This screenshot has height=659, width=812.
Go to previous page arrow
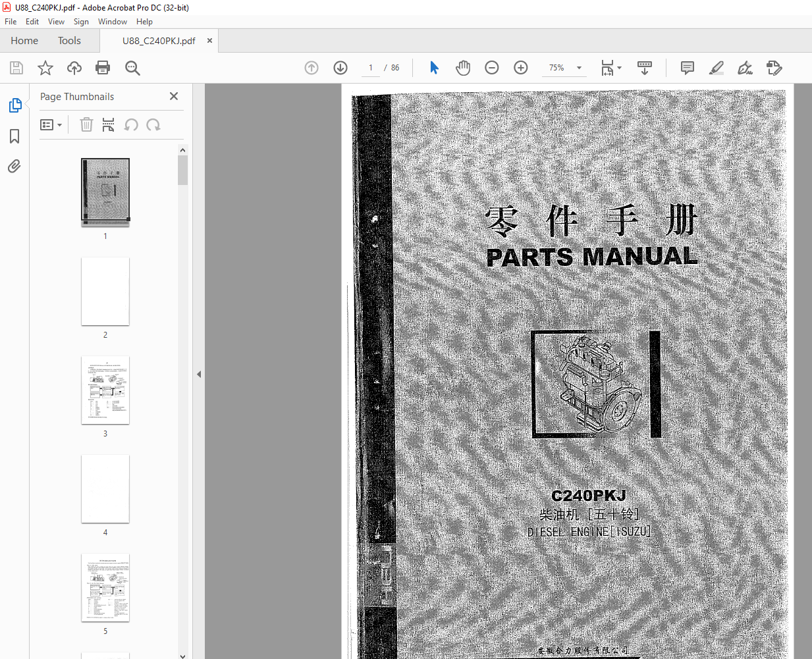click(311, 68)
